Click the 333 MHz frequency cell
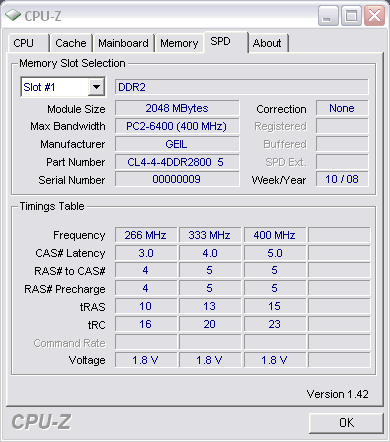 (210, 235)
